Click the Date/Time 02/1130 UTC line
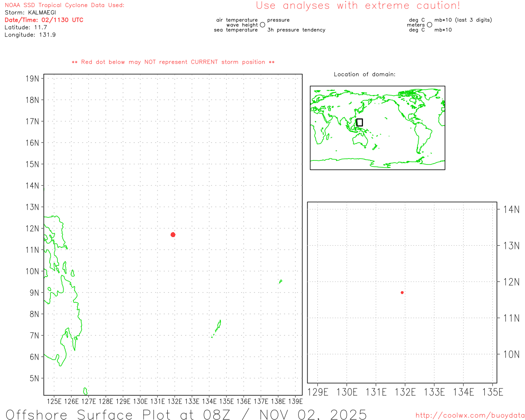Viewport: 525px width, 420px height. (x=44, y=20)
